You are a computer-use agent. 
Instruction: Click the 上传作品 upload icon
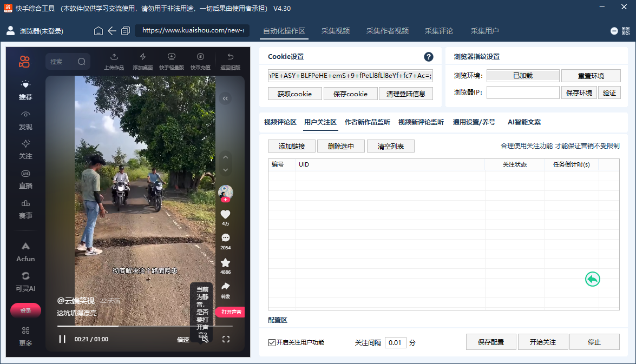coord(114,56)
